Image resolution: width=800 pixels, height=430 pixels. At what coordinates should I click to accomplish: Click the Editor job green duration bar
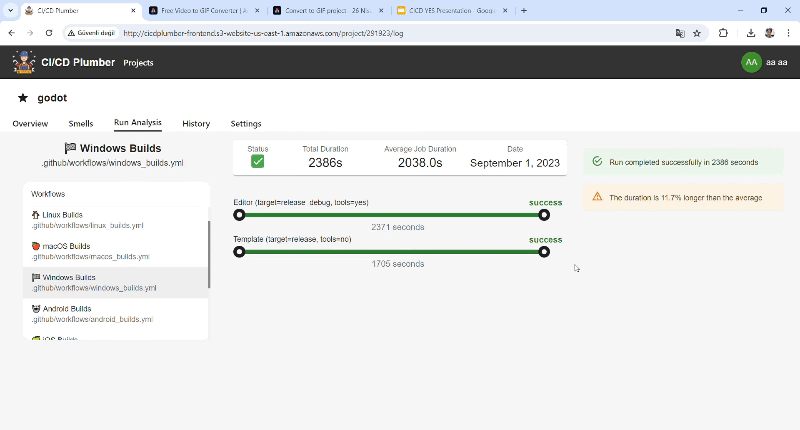tap(391, 215)
